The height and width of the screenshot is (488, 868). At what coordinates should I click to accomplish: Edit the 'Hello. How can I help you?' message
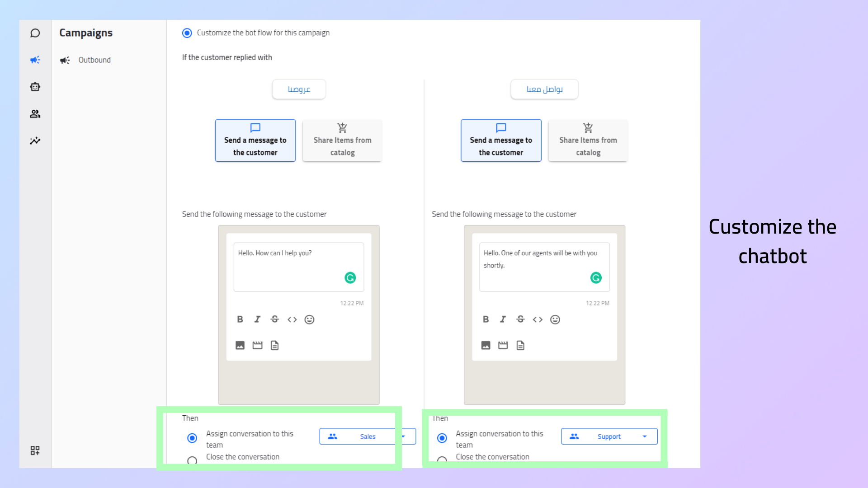coord(298,267)
